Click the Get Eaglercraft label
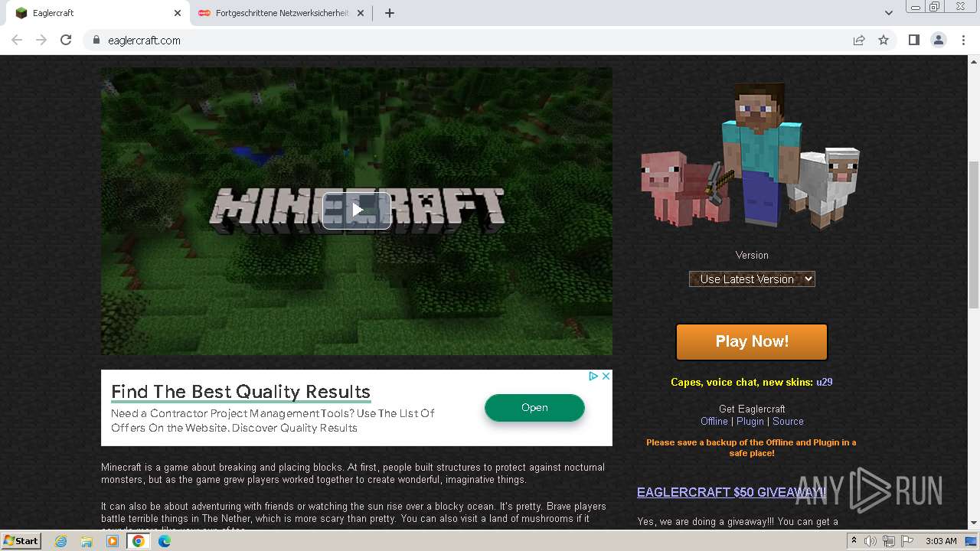The width and height of the screenshot is (980, 551). (752, 409)
